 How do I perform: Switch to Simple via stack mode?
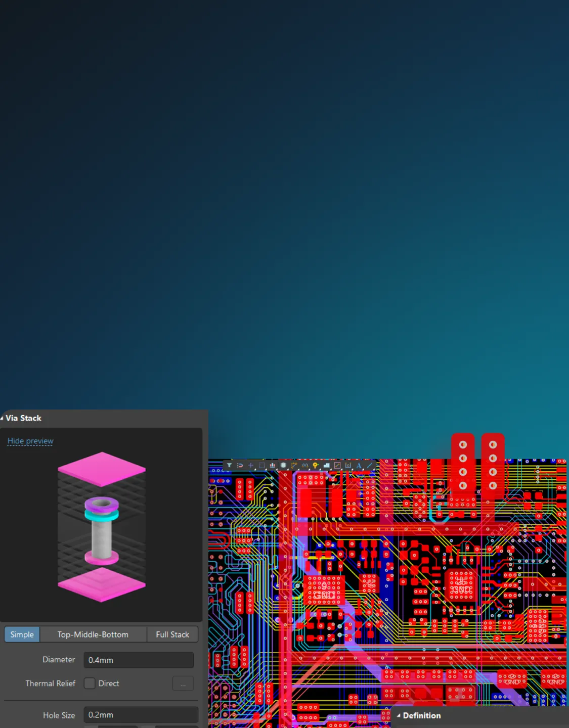(x=22, y=634)
